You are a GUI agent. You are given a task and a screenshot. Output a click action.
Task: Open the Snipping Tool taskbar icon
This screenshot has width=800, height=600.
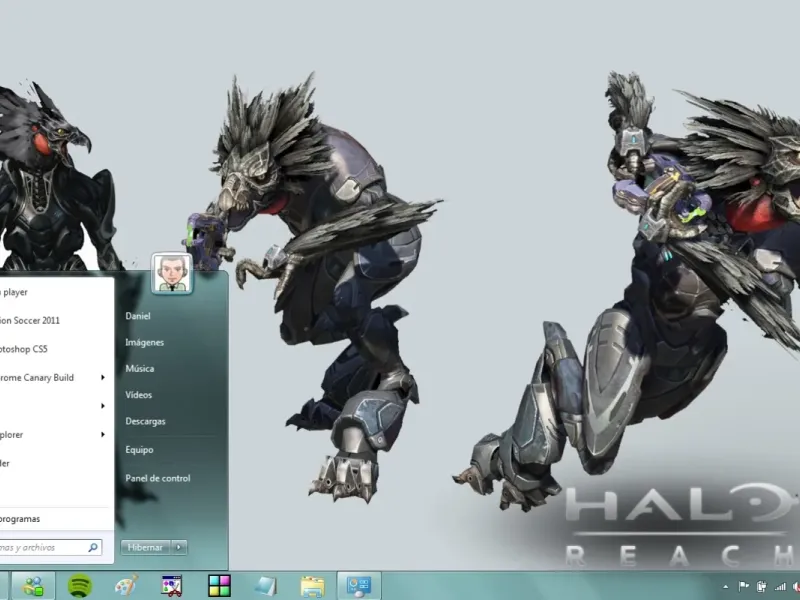172,586
